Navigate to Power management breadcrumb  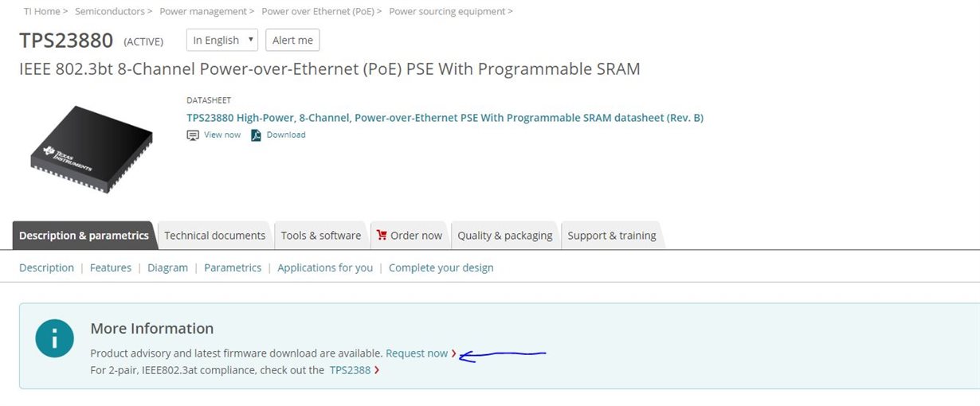[x=203, y=11]
